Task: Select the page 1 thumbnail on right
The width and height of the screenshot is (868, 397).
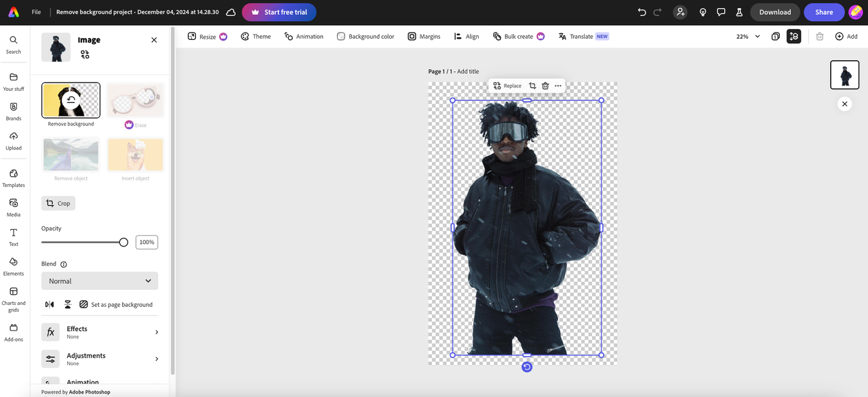Action: (x=845, y=75)
